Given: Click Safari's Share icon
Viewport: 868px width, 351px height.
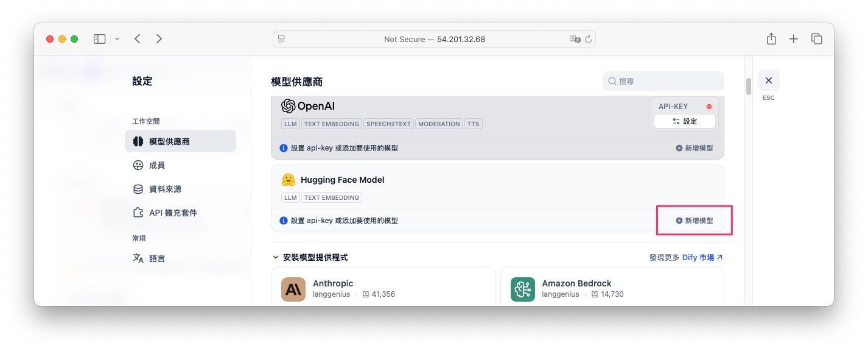Looking at the screenshot, I should coord(771,39).
